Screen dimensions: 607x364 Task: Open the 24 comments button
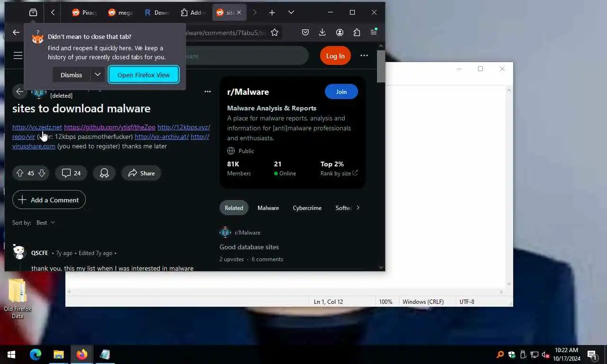(71, 173)
